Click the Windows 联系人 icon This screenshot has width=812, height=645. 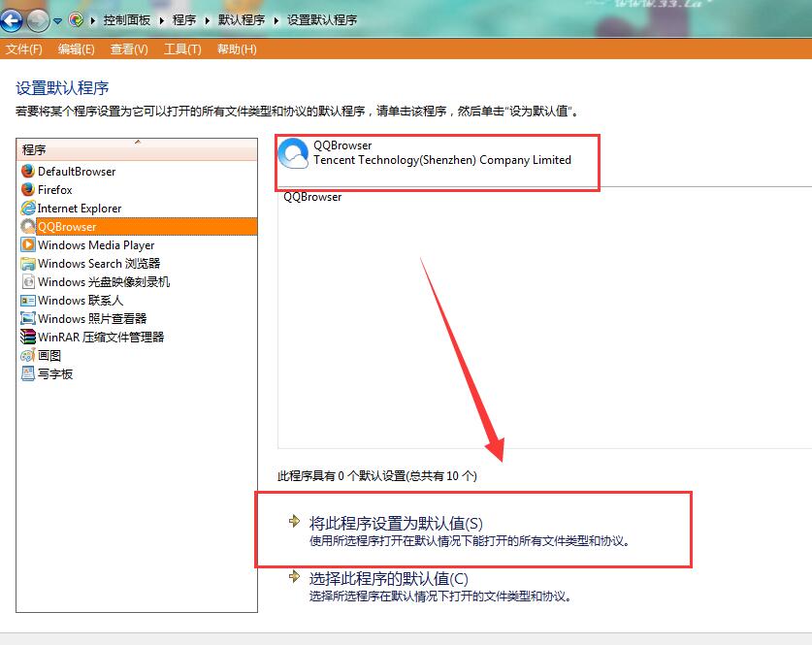coord(28,301)
